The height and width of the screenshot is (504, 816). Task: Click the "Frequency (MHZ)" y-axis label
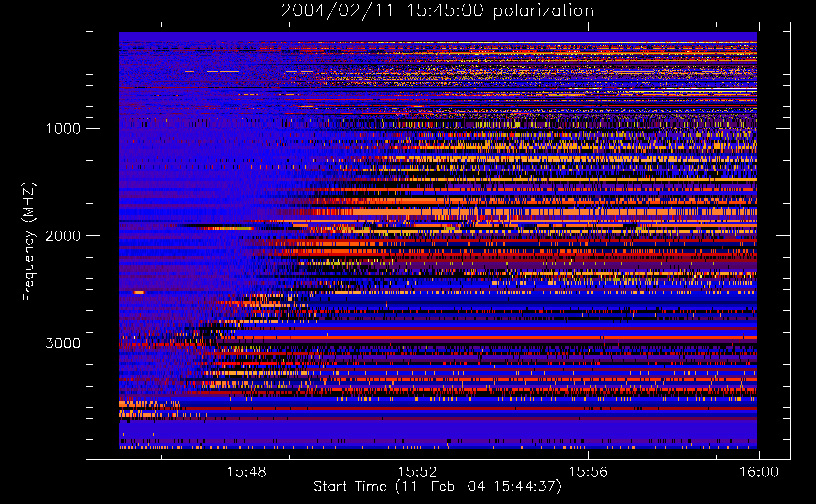(x=29, y=241)
